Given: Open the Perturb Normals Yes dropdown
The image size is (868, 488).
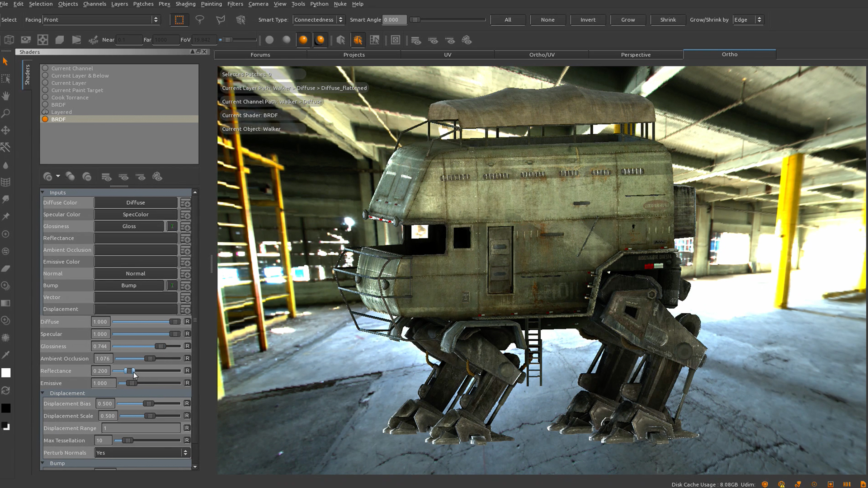Looking at the screenshot, I should [142, 453].
